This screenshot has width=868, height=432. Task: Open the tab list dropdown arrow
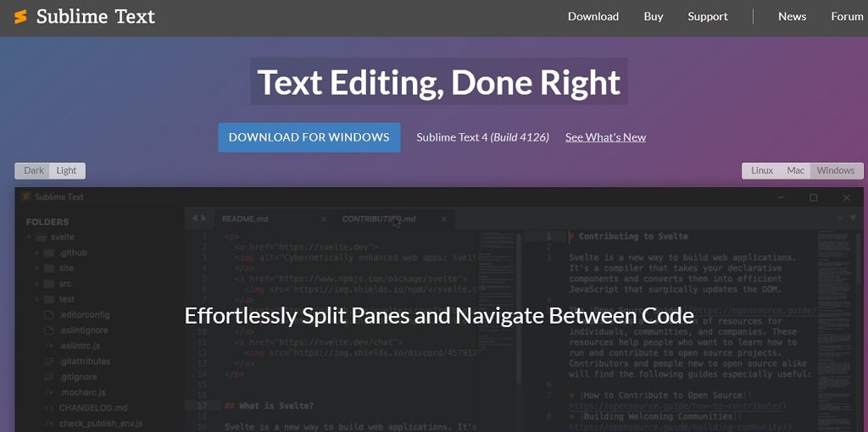(853, 219)
